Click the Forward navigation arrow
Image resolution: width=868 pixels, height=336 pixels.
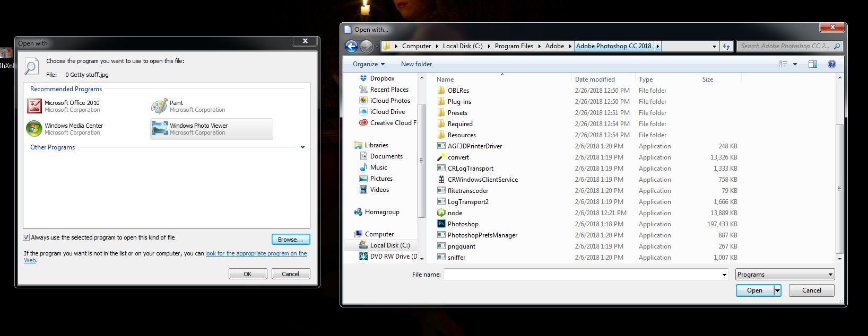point(366,46)
